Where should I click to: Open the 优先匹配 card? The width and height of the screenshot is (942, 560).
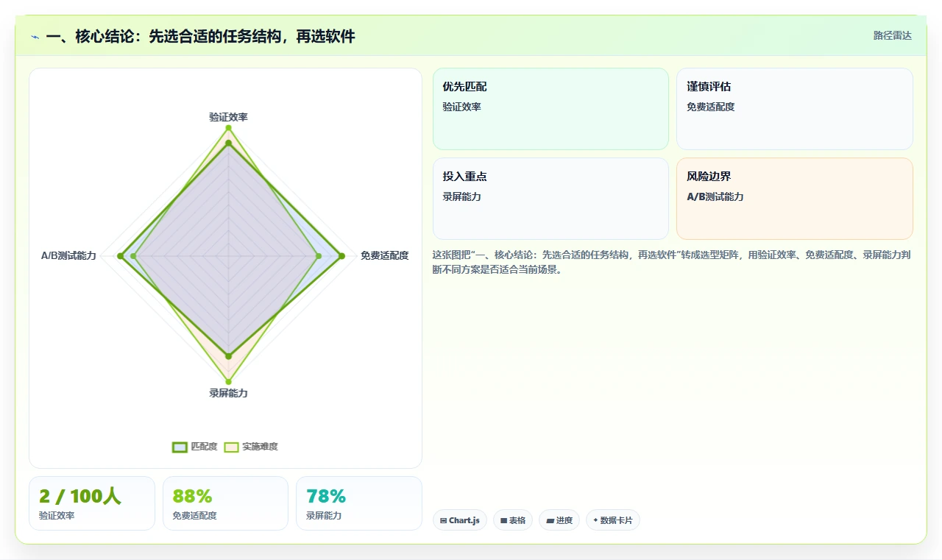pyautogui.click(x=550, y=109)
